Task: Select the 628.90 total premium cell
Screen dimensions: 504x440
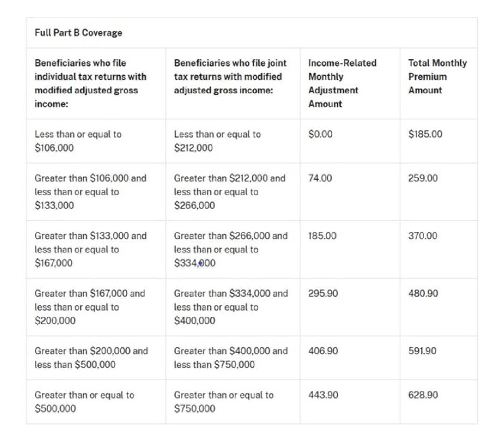Action: (x=423, y=395)
